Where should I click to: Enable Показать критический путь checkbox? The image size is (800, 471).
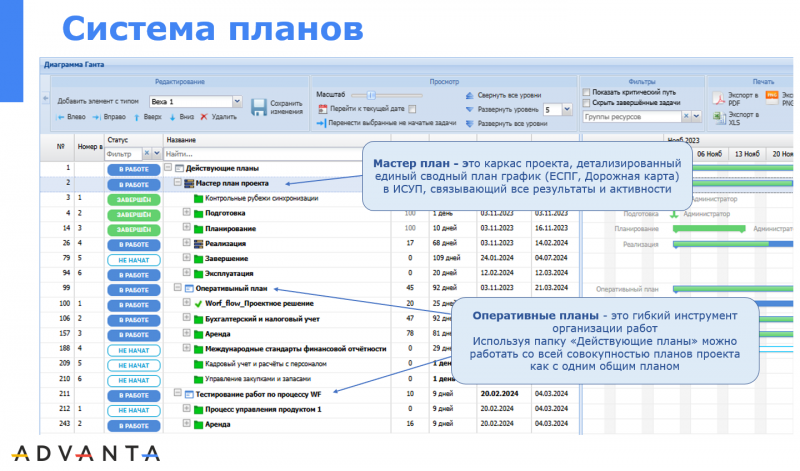coord(586,92)
